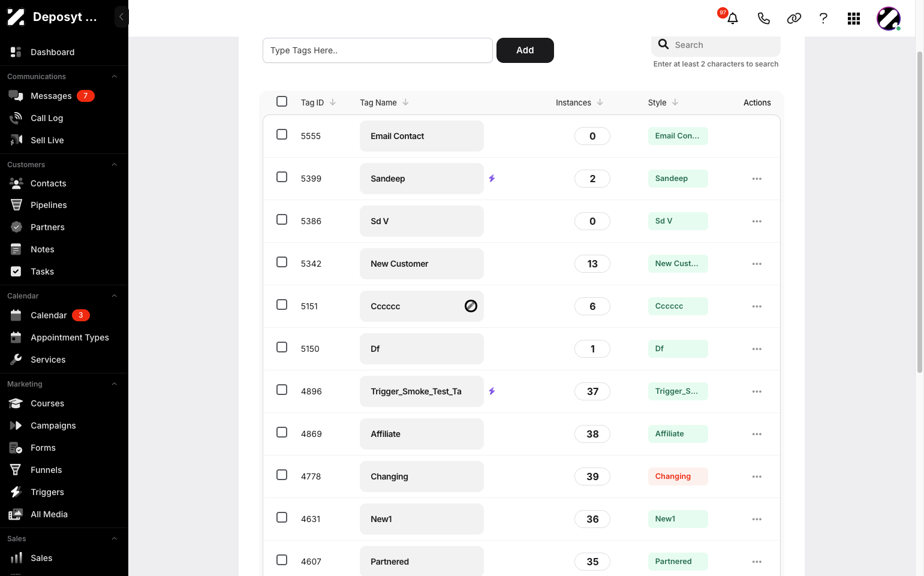The height and width of the screenshot is (576, 924).
Task: Select the checkbox for tag 4778
Action: 282,475
